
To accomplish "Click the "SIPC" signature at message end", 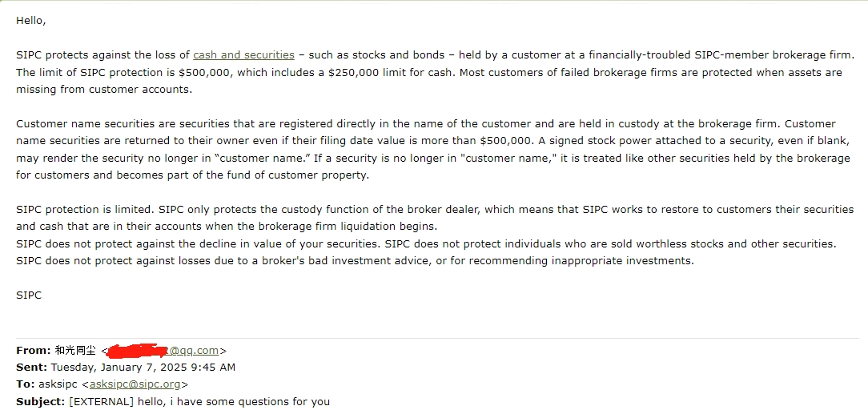I will (29, 295).
